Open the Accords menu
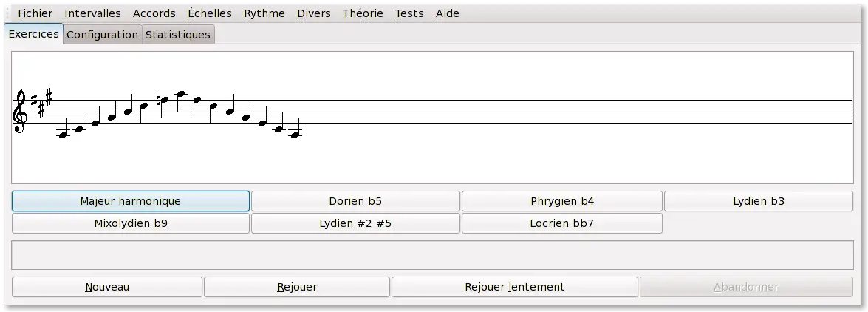Image resolution: width=868 pixels, height=312 pixels. 154,13
